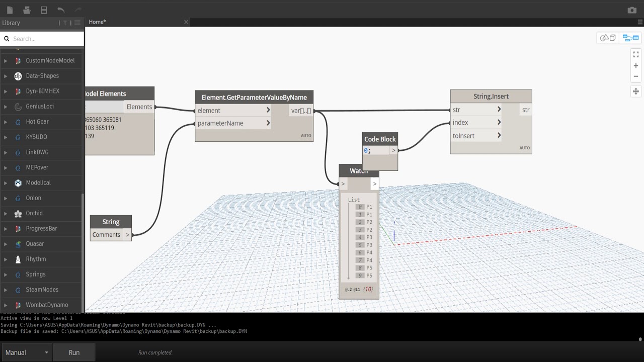Open the Library filter funnel icon
The image size is (644, 362).
[65, 23]
